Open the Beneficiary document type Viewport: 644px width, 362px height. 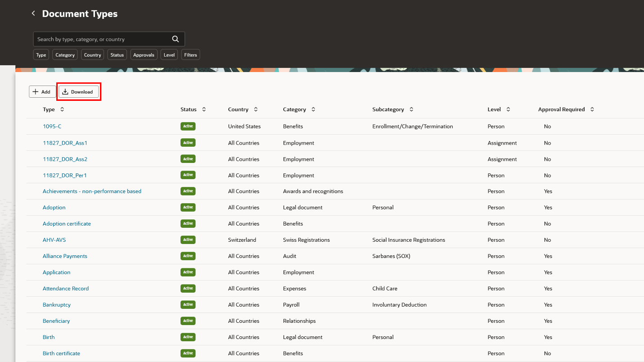click(56, 321)
